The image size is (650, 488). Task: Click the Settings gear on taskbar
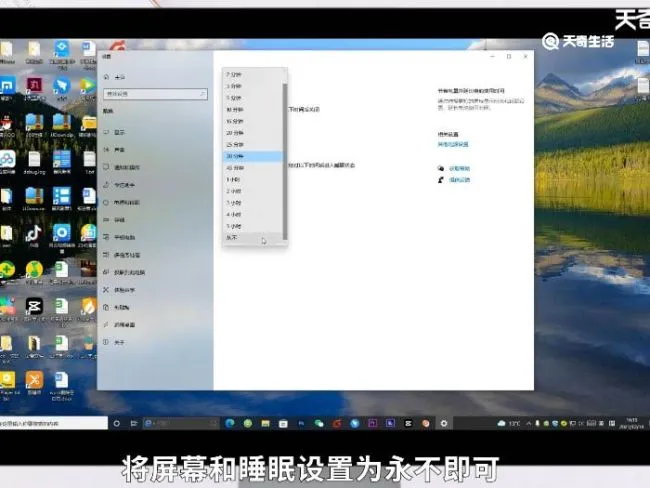[x=444, y=423]
